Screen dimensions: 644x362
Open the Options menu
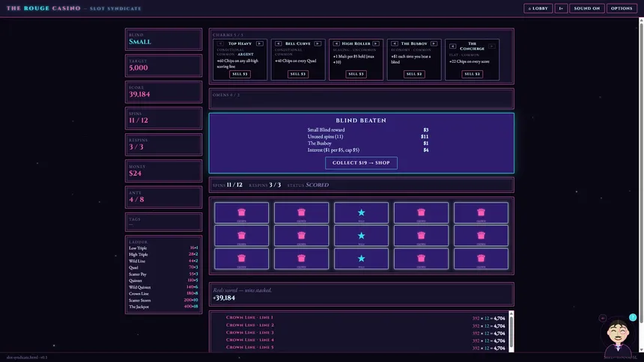pyautogui.click(x=622, y=8)
